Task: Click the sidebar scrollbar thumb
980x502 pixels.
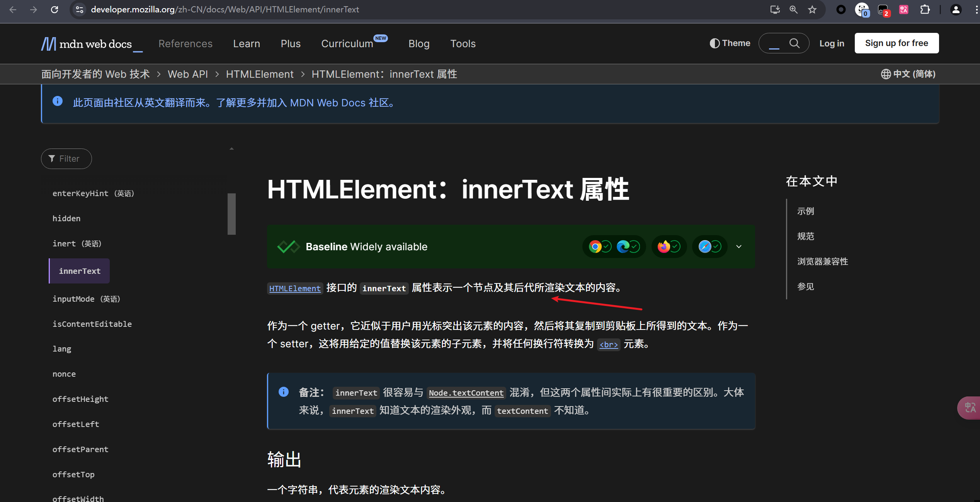Action: pyautogui.click(x=231, y=213)
